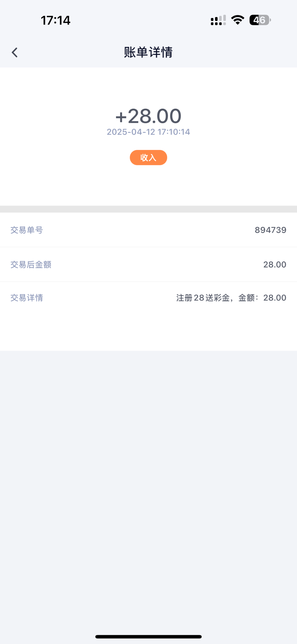Tap the back arrow icon
Image resolution: width=297 pixels, height=644 pixels.
[x=15, y=52]
